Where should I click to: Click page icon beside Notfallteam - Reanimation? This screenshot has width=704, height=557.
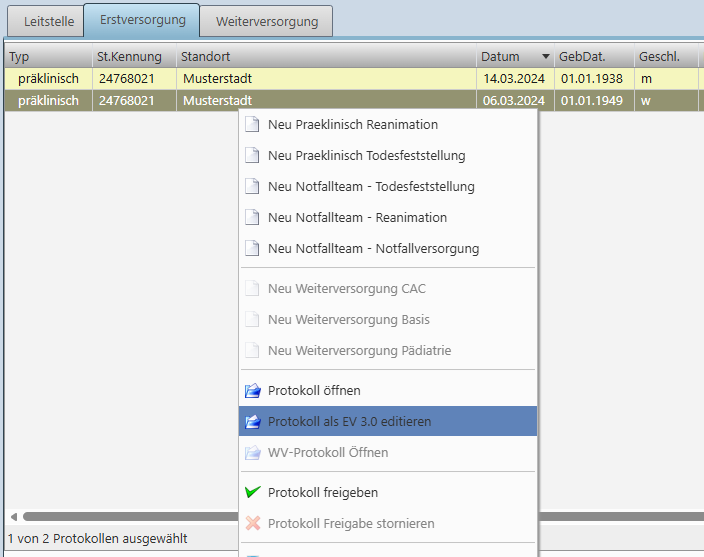tap(252, 218)
